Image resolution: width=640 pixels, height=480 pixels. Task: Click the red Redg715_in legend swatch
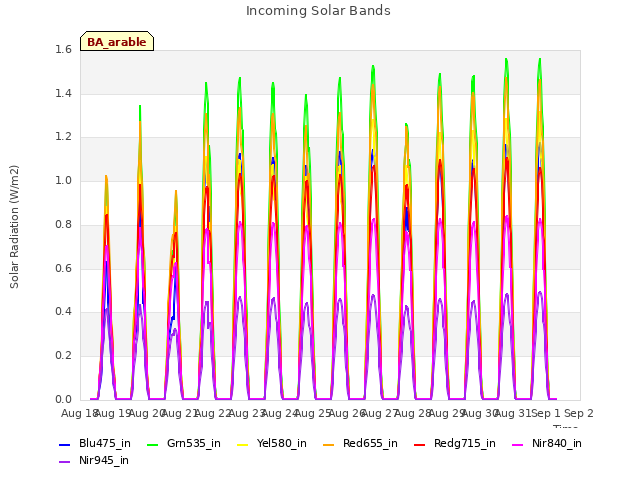pyautogui.click(x=420, y=444)
